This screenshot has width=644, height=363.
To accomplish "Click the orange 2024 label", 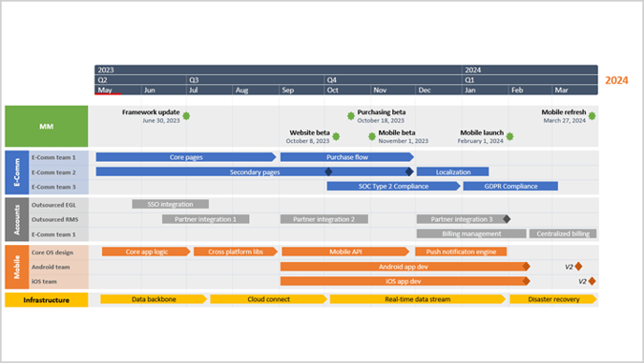I will click(617, 80).
